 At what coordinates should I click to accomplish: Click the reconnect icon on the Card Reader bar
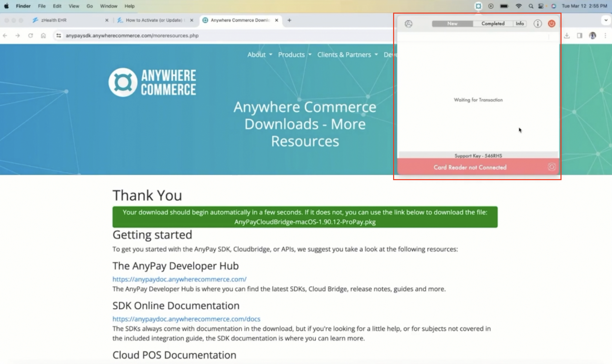pos(552,167)
